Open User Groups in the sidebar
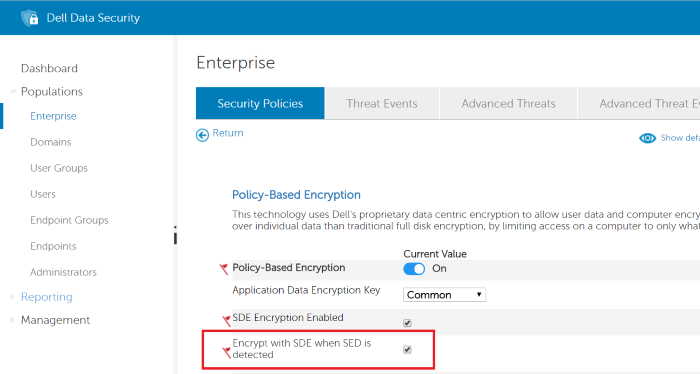Viewport: 700px width, 374px height. click(59, 168)
